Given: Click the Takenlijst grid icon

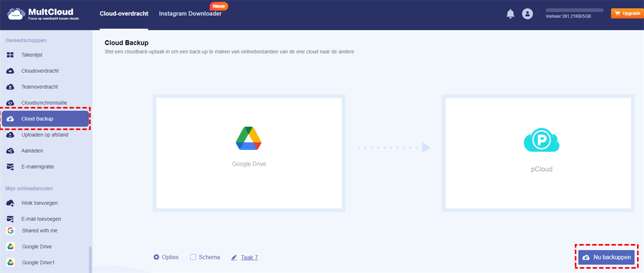Looking at the screenshot, I should 10,55.
